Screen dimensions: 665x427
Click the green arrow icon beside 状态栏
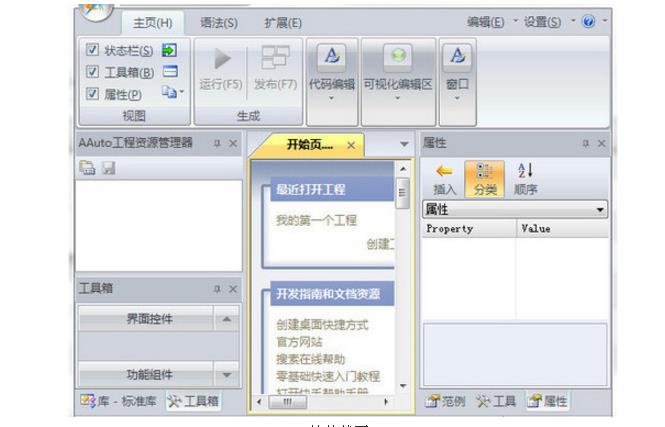click(169, 50)
